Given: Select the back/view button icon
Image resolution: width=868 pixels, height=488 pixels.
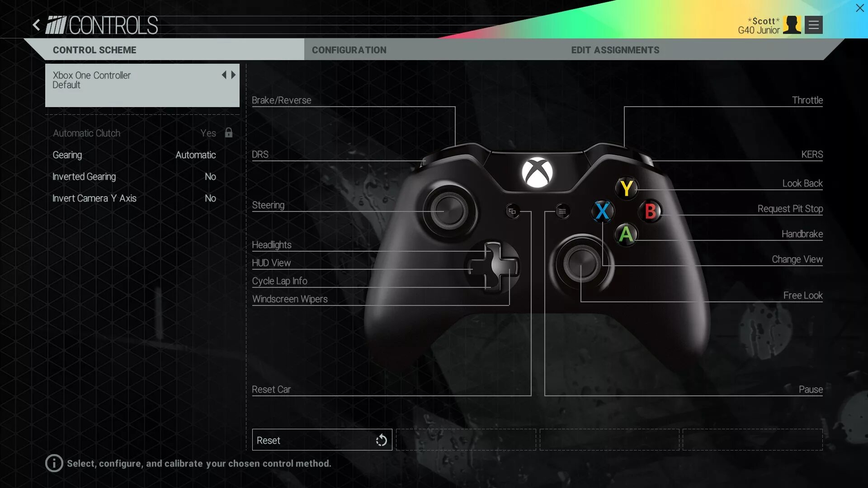Looking at the screenshot, I should [x=511, y=211].
